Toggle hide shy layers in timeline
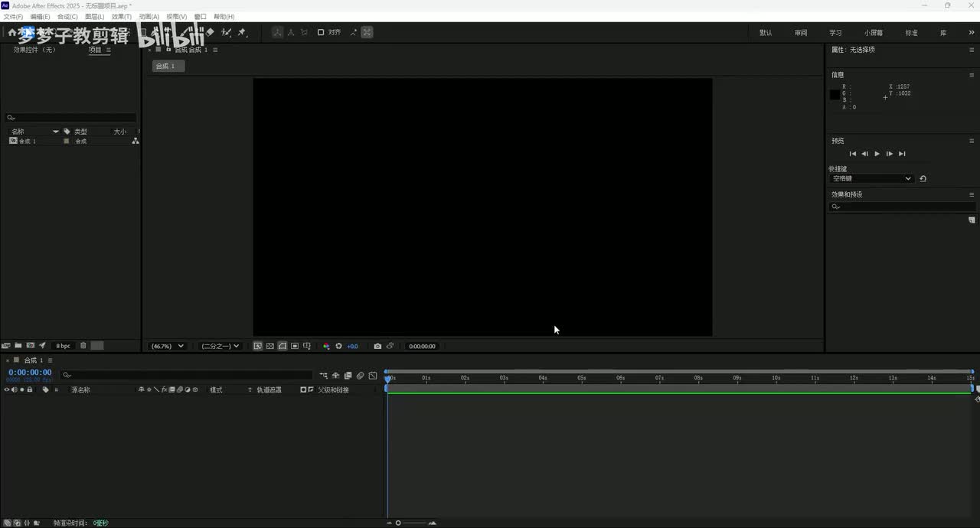This screenshot has width=980, height=528. pyautogui.click(x=335, y=375)
